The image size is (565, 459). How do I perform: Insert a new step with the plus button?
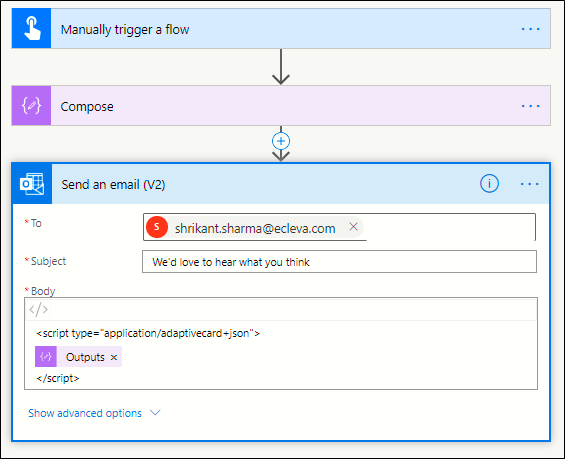tap(281, 141)
